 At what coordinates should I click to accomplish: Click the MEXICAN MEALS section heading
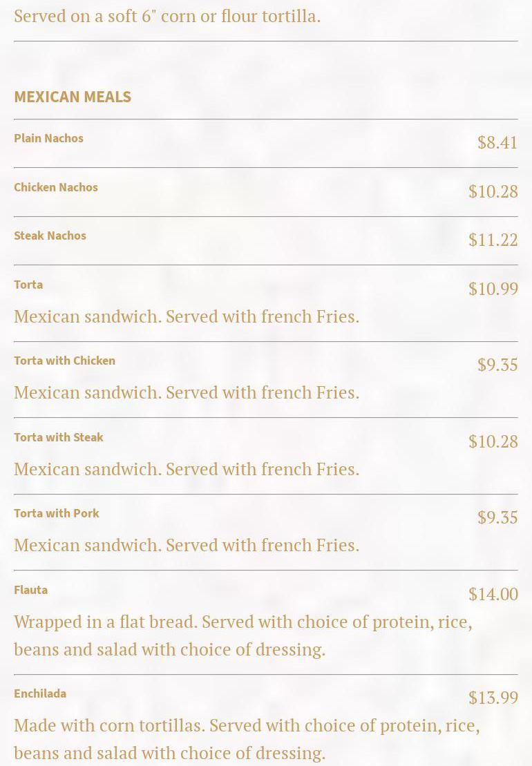pos(73,97)
